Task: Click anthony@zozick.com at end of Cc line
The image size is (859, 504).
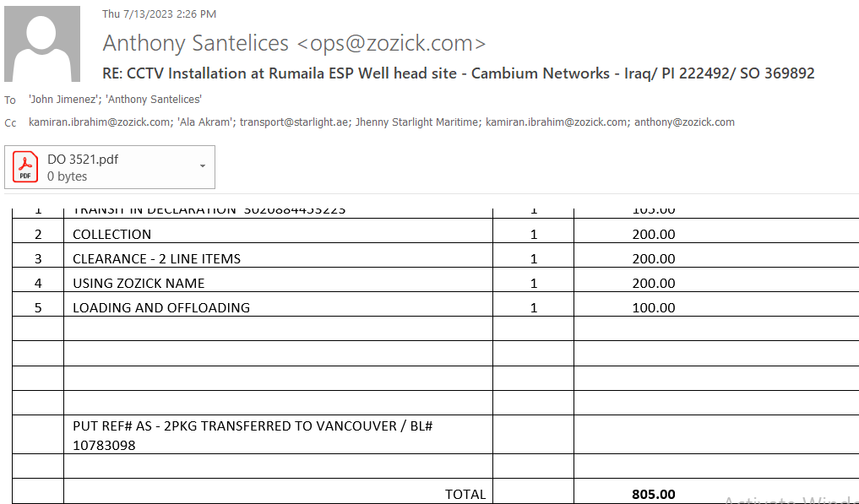Action: point(684,122)
